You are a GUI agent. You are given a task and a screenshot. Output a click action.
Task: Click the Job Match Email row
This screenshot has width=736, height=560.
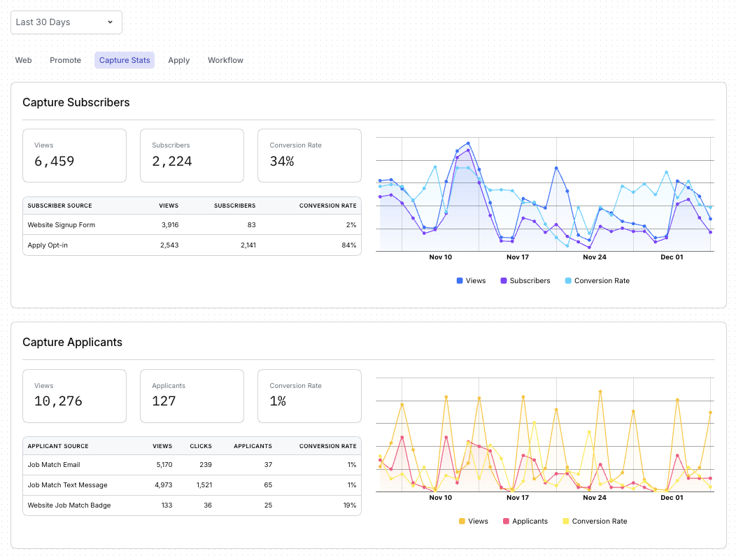click(54, 465)
